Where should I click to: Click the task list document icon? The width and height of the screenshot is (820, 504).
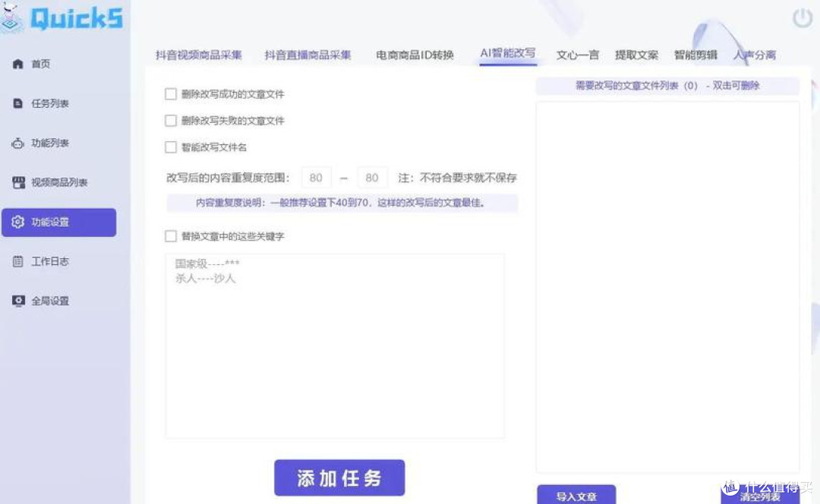[17, 103]
